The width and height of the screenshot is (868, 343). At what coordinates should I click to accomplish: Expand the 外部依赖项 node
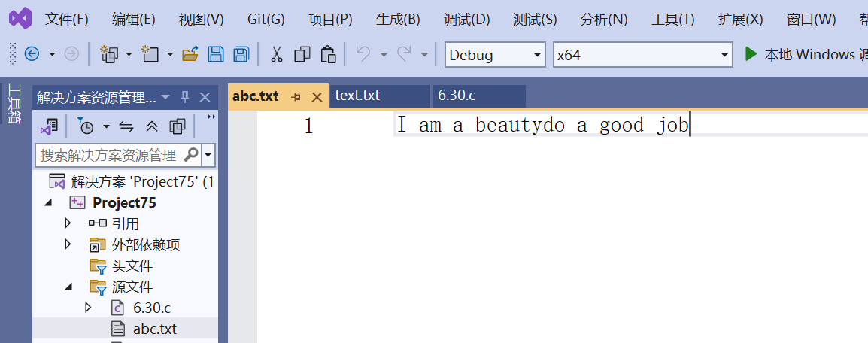(x=68, y=244)
